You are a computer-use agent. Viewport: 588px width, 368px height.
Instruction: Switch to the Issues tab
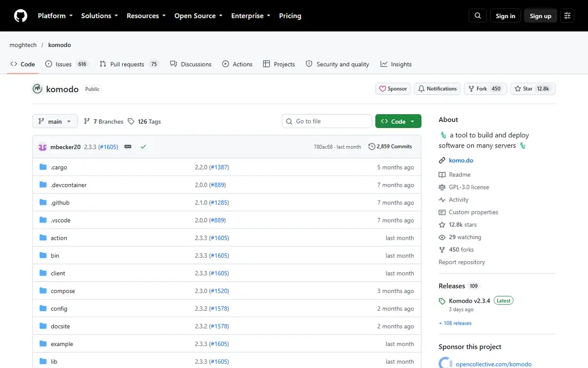(x=66, y=64)
